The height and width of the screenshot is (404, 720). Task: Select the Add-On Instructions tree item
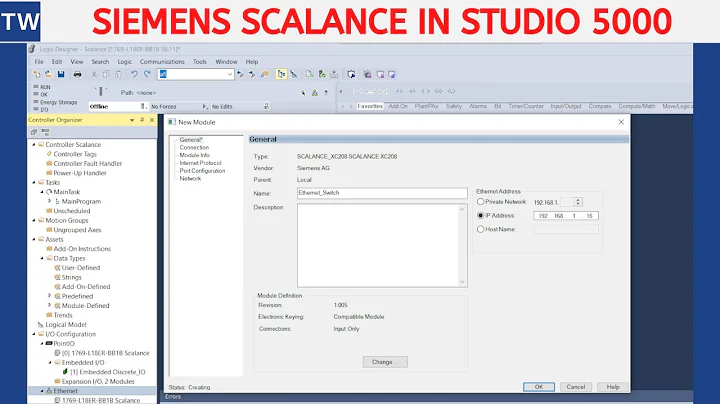[x=82, y=248]
